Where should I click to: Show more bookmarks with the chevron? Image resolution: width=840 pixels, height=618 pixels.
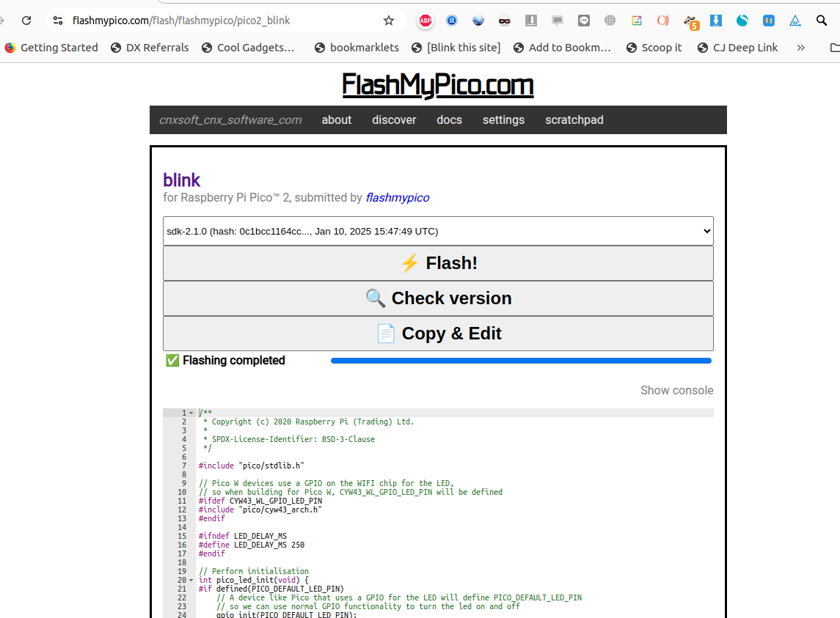(800, 48)
